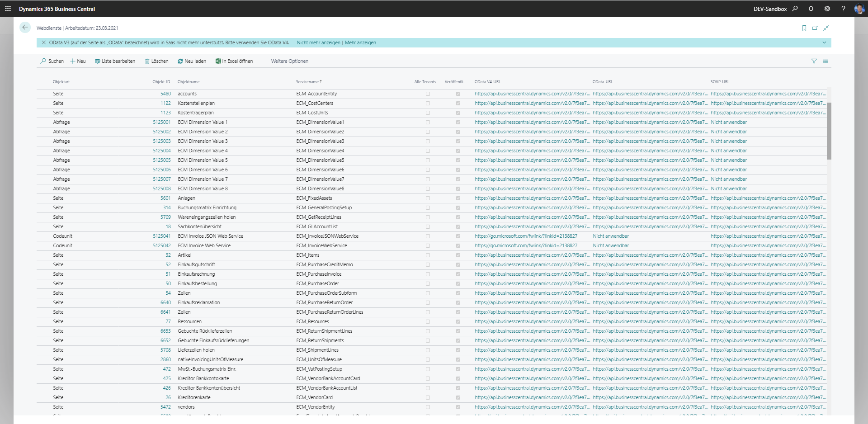Click Mehr anzeigen link
This screenshot has height=424, width=868.
pos(360,42)
